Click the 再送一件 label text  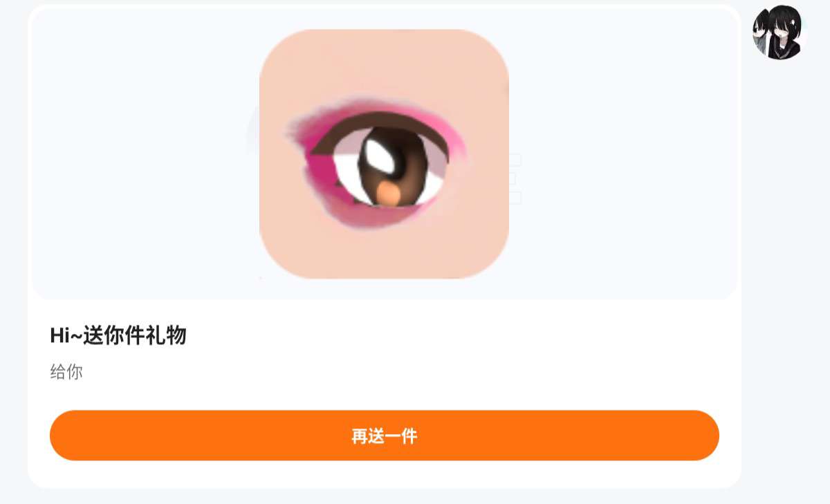tap(385, 436)
